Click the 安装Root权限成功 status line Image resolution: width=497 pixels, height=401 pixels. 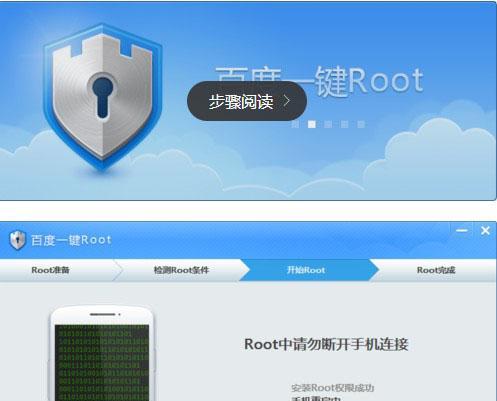pos(333,388)
